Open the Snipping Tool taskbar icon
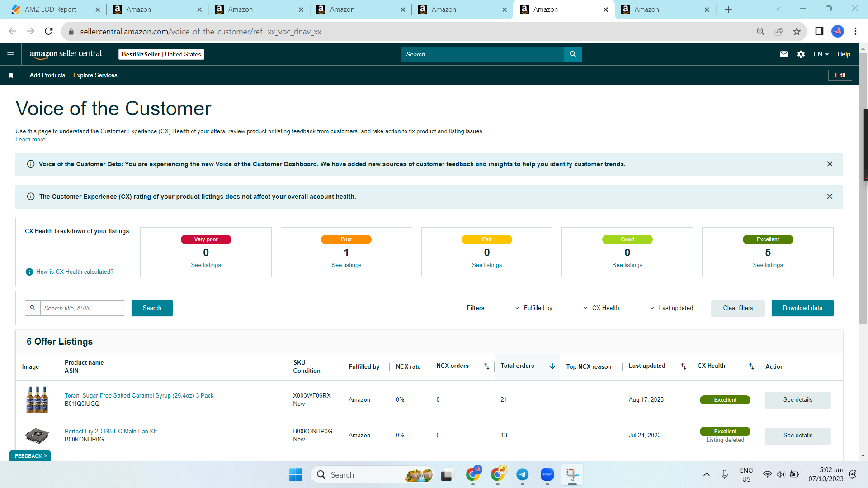The image size is (868, 488). (x=572, y=474)
